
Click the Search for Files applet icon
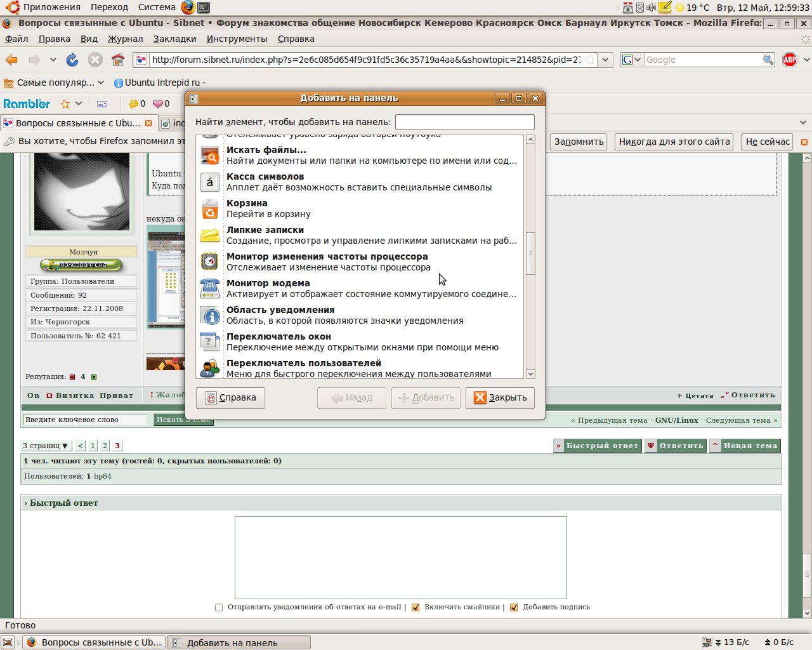[x=209, y=156]
